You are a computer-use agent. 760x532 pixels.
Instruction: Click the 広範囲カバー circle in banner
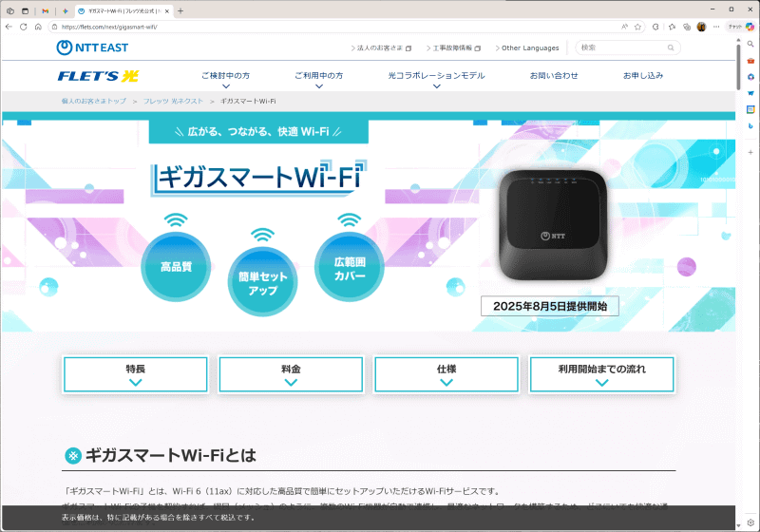(x=350, y=268)
